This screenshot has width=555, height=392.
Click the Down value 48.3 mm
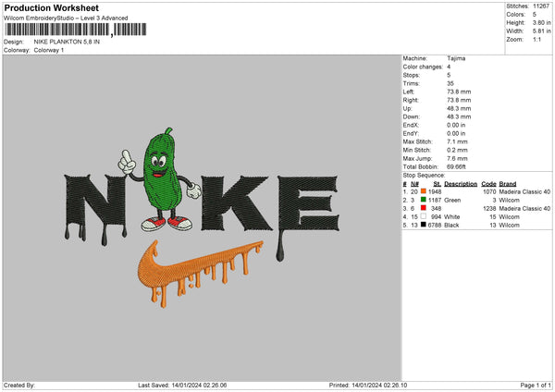point(459,116)
